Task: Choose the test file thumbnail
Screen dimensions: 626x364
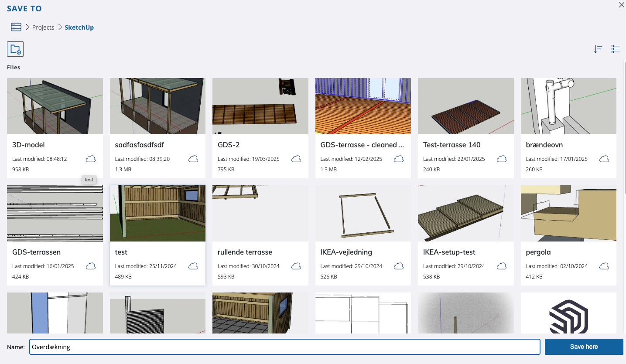Action: 157,214
